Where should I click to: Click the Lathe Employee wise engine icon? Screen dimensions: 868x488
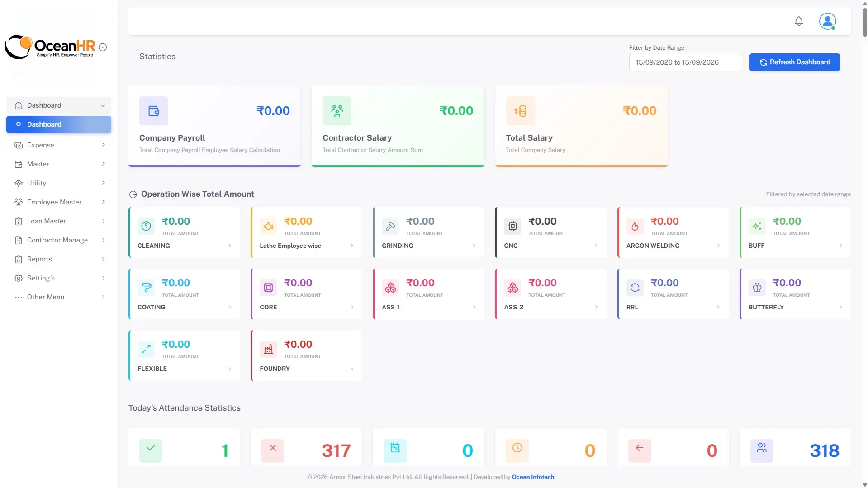pyautogui.click(x=268, y=226)
